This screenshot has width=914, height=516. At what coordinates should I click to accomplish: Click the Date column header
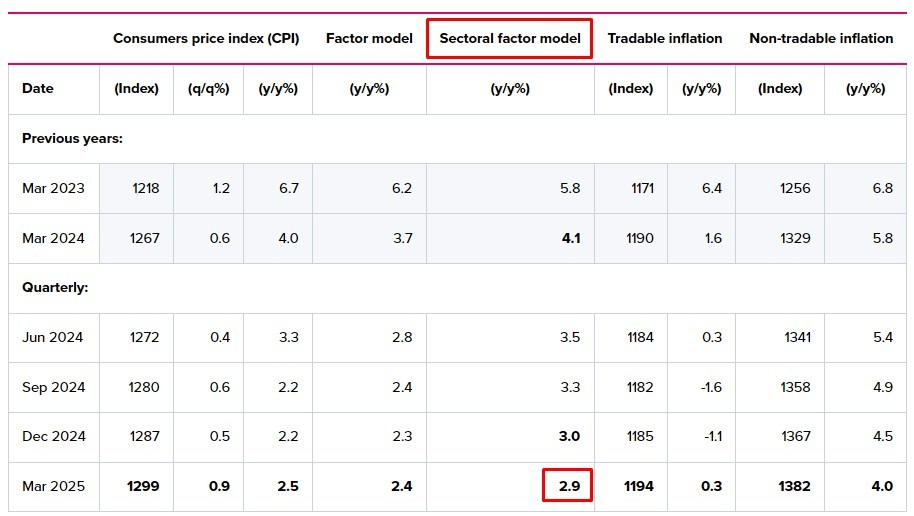[38, 89]
